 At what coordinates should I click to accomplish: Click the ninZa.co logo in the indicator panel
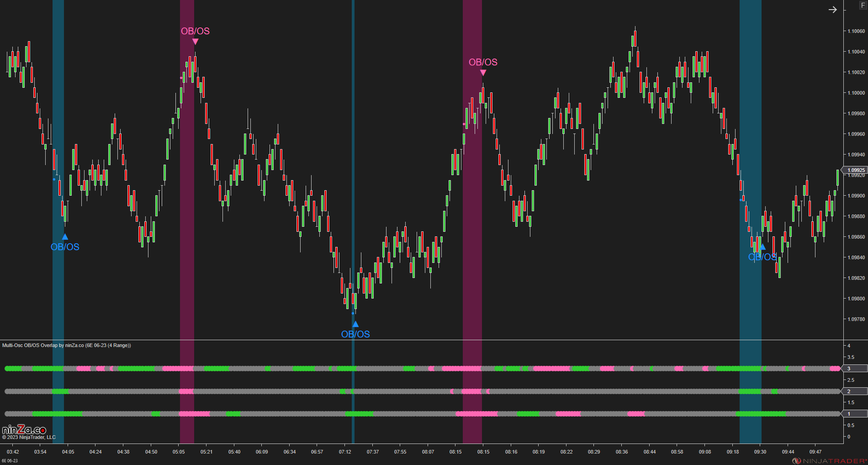click(x=23, y=429)
